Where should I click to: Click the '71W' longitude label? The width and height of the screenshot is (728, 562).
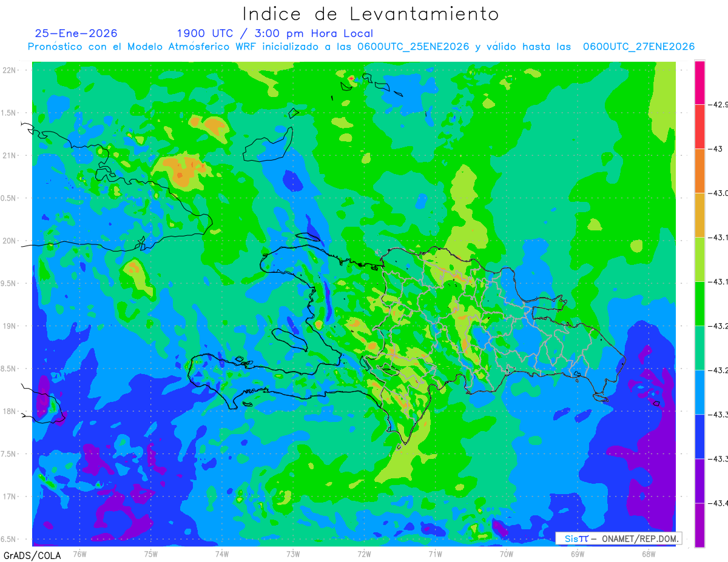click(x=435, y=554)
